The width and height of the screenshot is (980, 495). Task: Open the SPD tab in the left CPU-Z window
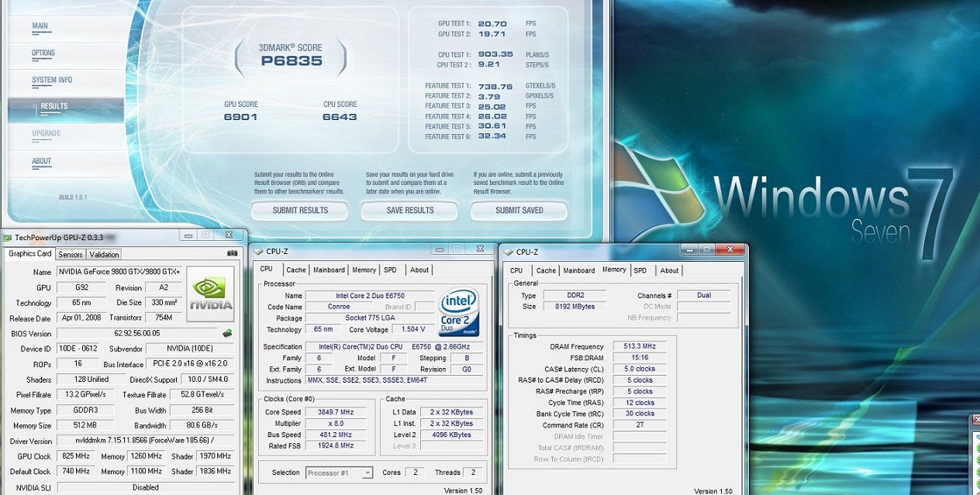point(391,270)
